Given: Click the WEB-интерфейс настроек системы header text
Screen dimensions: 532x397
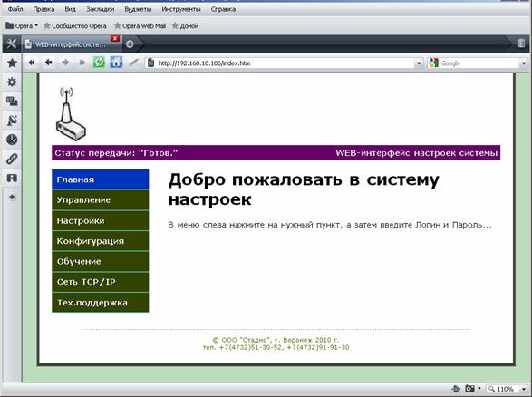Looking at the screenshot, I should click(x=417, y=153).
